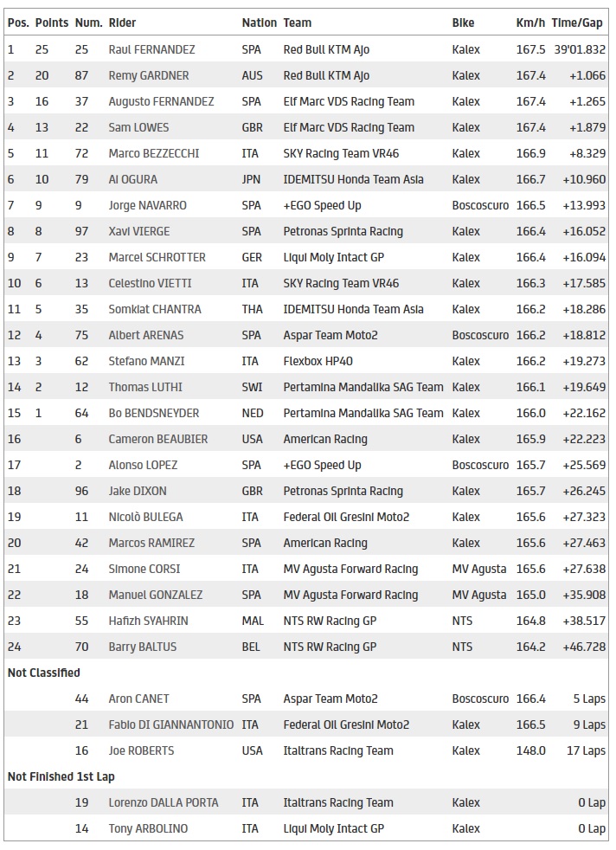616x850 pixels.
Task: Select rider Remy GARDNER
Action: pos(148,75)
